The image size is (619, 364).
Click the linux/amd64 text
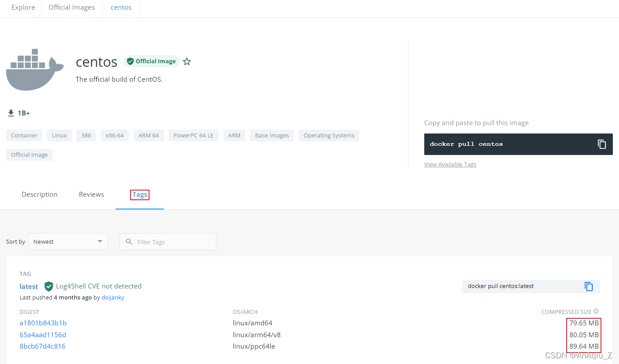tap(253, 323)
